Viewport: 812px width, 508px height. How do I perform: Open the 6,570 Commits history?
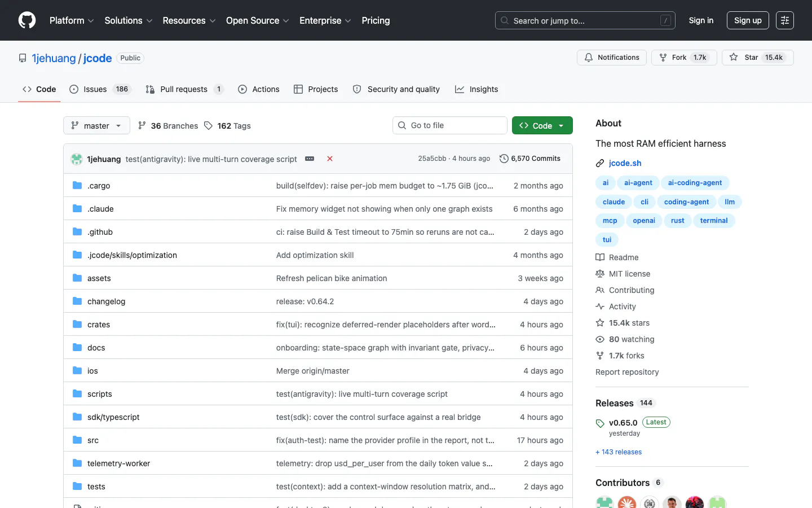click(x=530, y=159)
